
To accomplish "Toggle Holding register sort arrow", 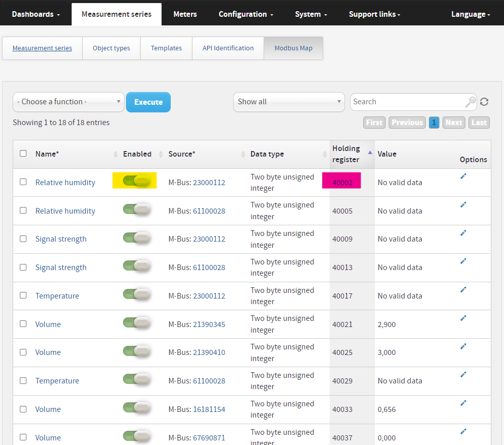I will click(x=370, y=153).
